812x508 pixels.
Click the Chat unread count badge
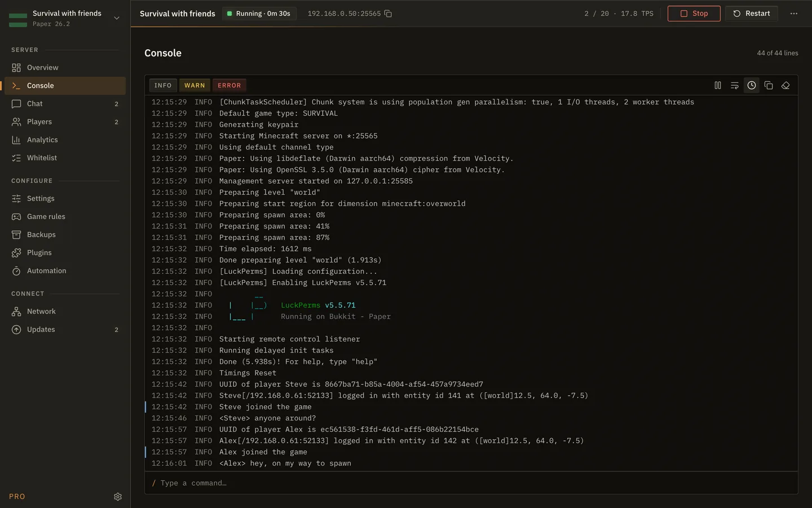[117, 104]
